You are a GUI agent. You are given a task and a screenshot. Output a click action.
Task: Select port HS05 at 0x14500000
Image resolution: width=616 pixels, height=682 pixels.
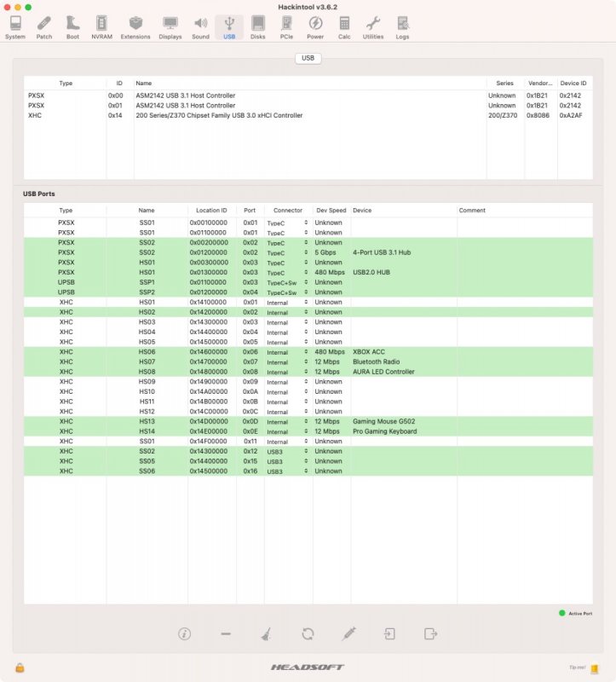click(x=308, y=342)
